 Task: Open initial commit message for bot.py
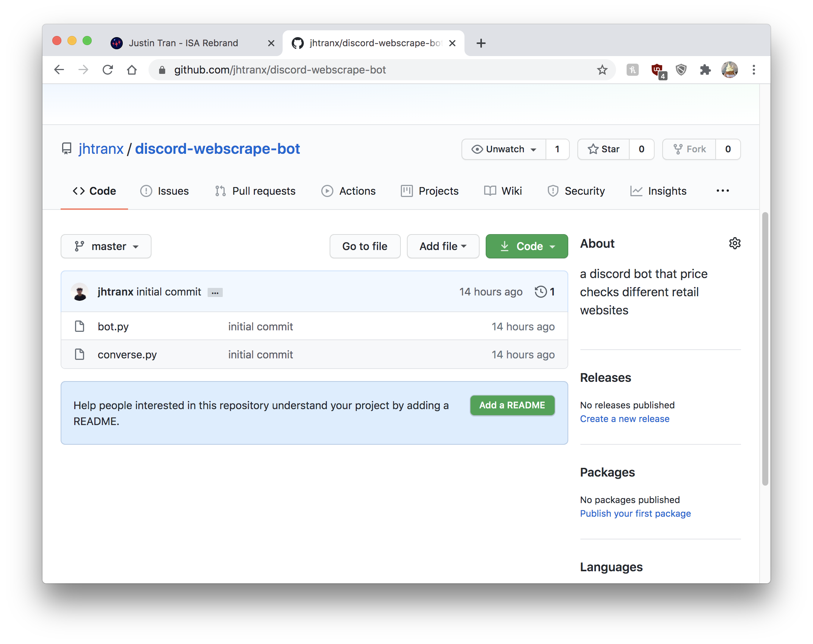(260, 327)
